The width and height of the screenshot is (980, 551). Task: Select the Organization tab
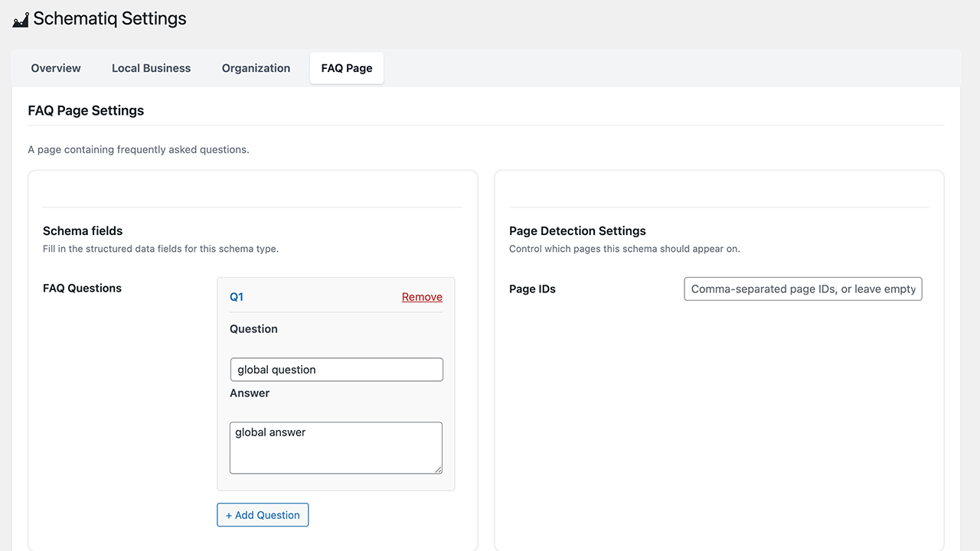coord(256,68)
